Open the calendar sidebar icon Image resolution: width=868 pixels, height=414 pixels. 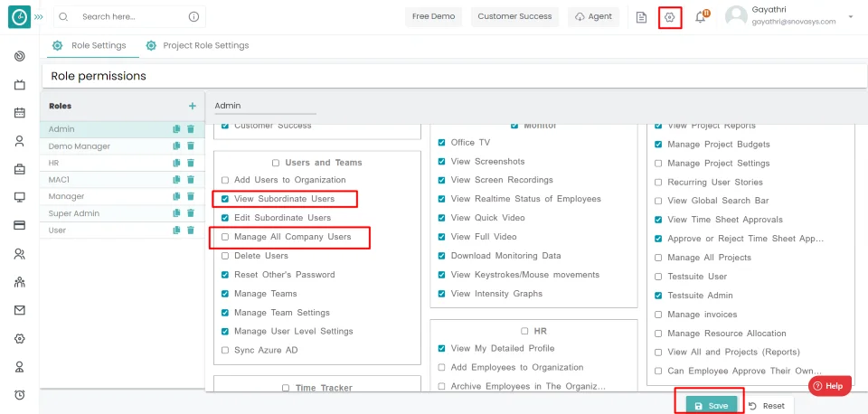(20, 112)
